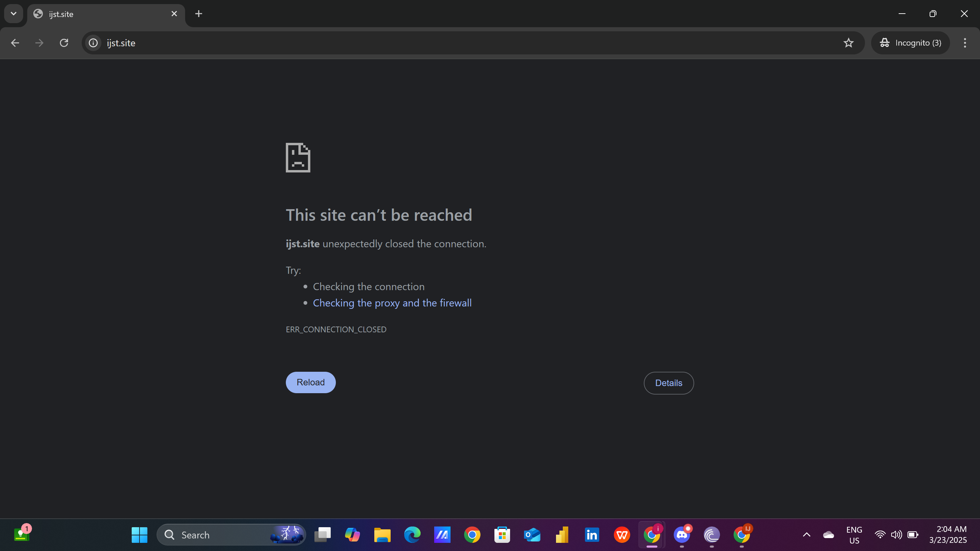The height and width of the screenshot is (551, 980).
Task: Expand the tab search dropdown arrow
Action: tap(13, 14)
